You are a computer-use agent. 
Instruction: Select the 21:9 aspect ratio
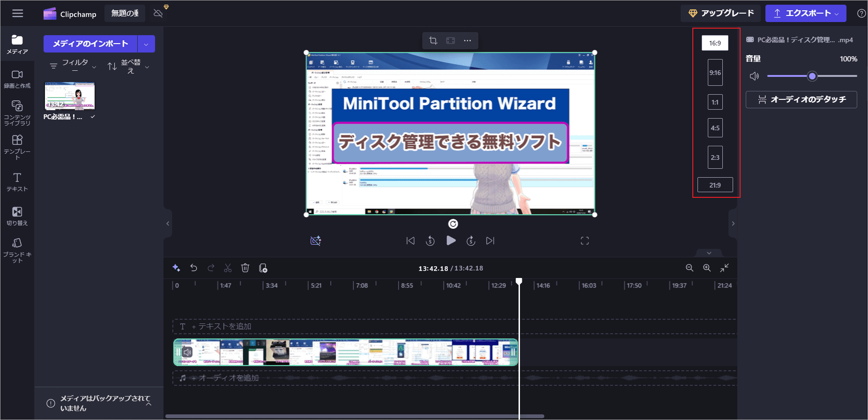tap(715, 185)
